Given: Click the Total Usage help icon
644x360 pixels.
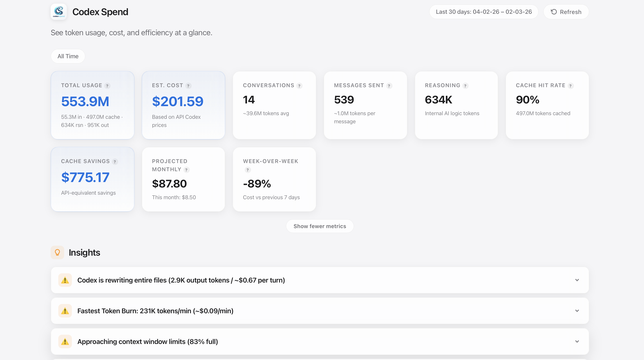Looking at the screenshot, I should (107, 86).
